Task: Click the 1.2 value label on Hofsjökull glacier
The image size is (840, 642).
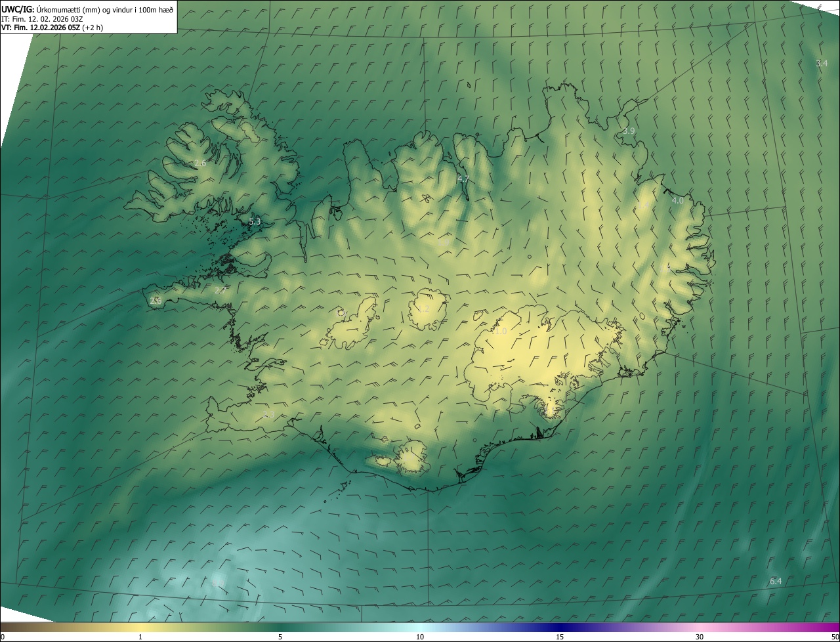Action: (423, 309)
